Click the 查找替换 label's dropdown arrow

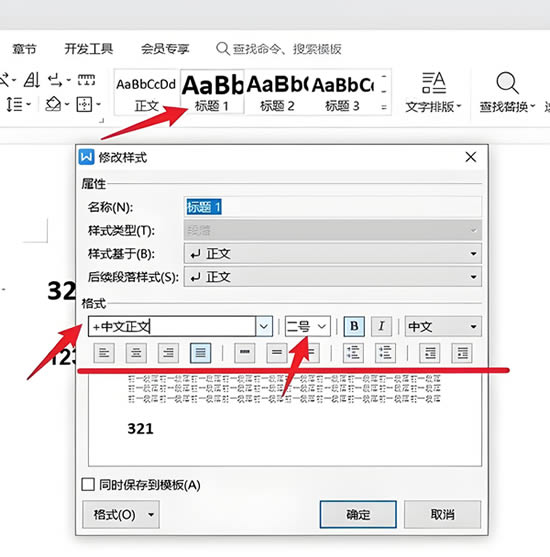[532, 106]
